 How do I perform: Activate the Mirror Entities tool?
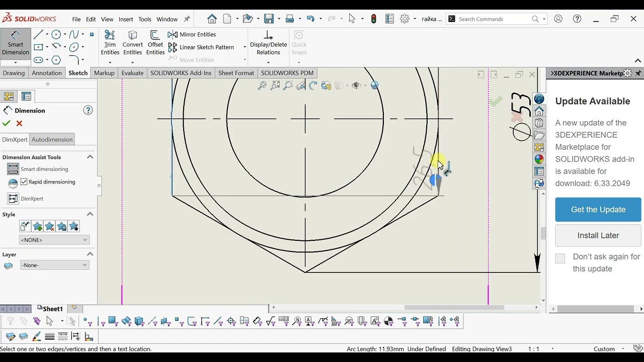tap(192, 34)
